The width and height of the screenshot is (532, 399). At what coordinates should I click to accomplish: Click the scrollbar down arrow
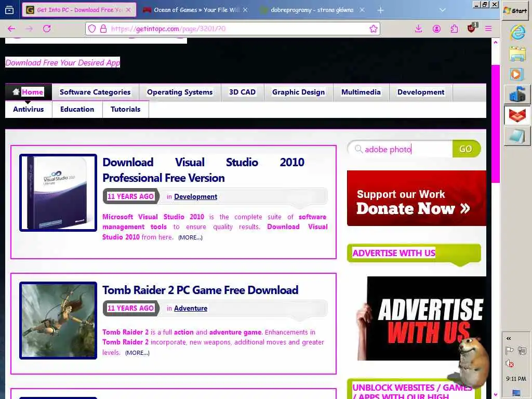pyautogui.click(x=495, y=394)
